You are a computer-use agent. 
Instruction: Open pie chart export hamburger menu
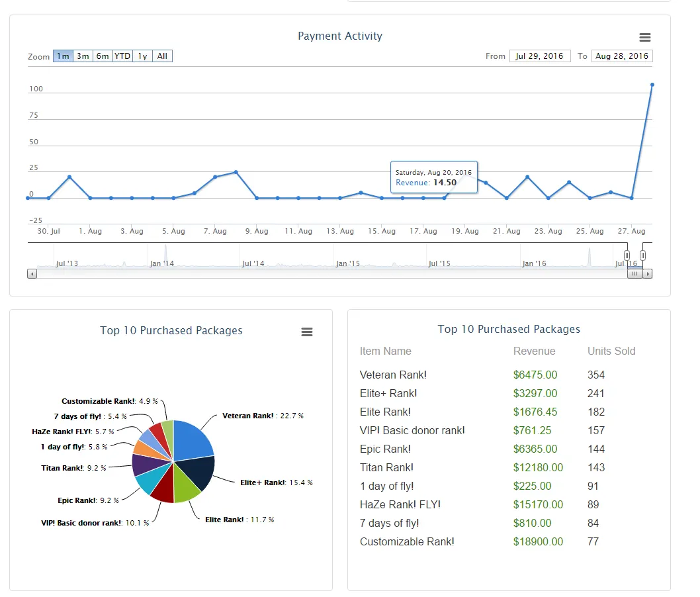pyautogui.click(x=307, y=332)
